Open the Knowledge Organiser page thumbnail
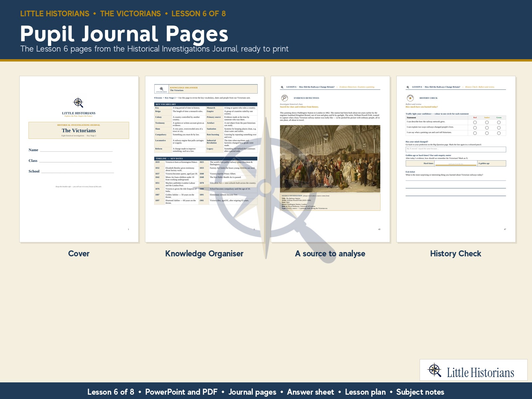 [x=204, y=159]
